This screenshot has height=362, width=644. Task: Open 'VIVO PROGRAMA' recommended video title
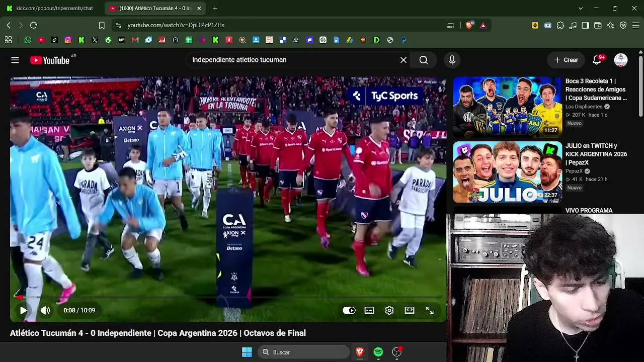[589, 211]
